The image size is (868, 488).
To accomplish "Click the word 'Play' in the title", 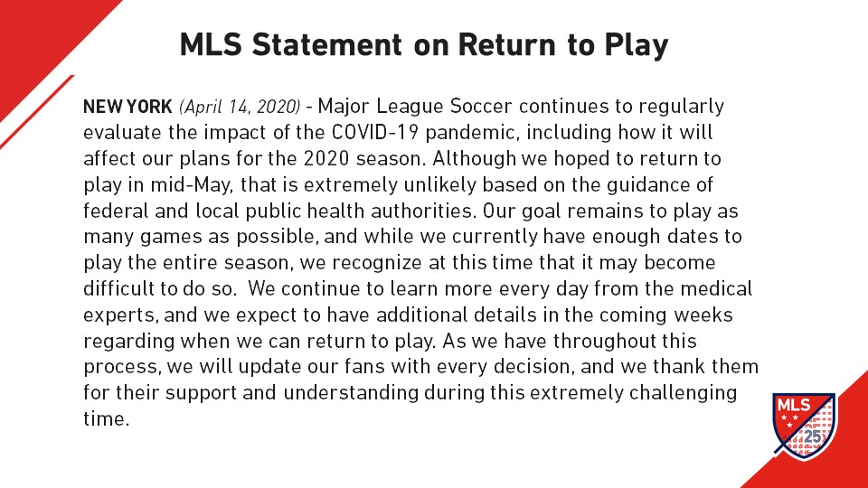I will (636, 46).
